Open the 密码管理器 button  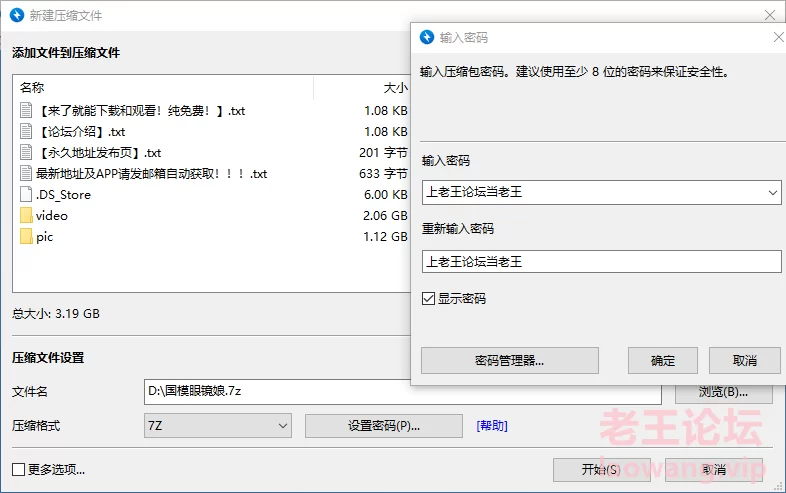point(510,361)
